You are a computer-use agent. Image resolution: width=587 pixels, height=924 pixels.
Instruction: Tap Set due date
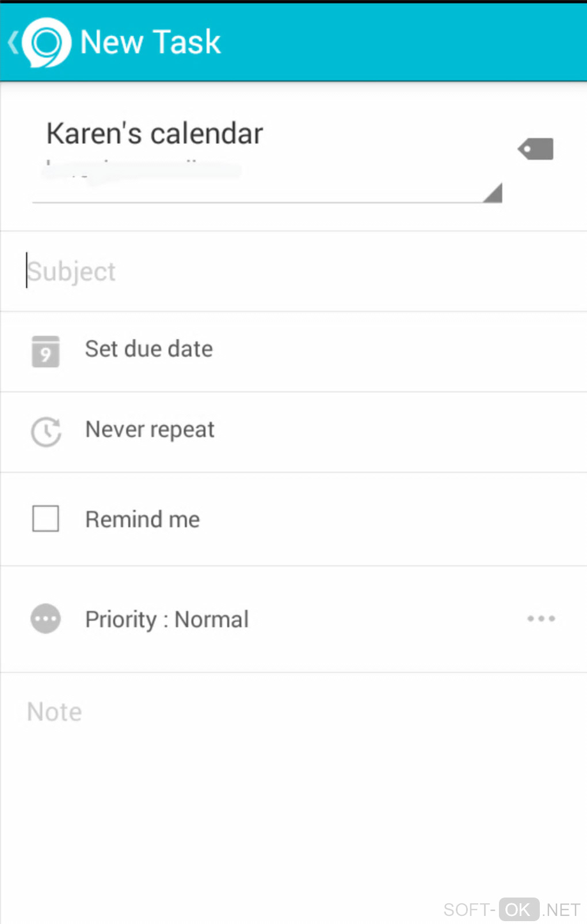point(149,349)
